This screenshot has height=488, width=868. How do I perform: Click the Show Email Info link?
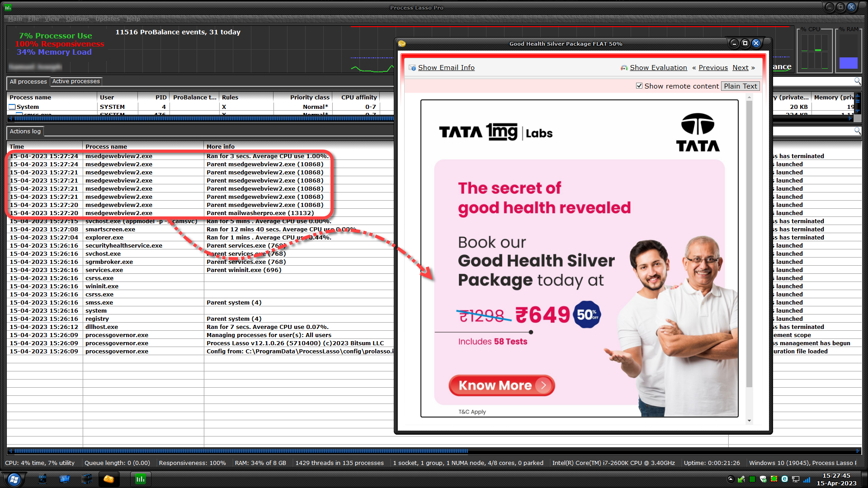(x=446, y=68)
